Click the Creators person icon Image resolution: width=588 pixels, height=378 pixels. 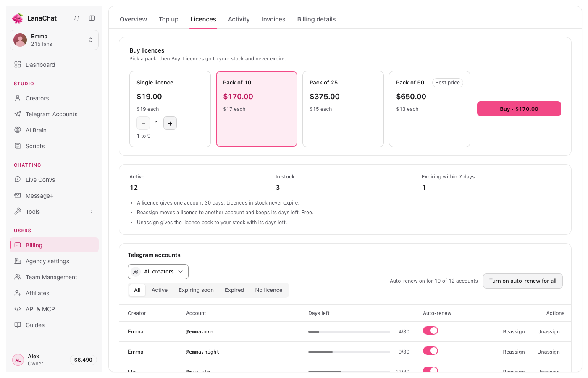(18, 98)
